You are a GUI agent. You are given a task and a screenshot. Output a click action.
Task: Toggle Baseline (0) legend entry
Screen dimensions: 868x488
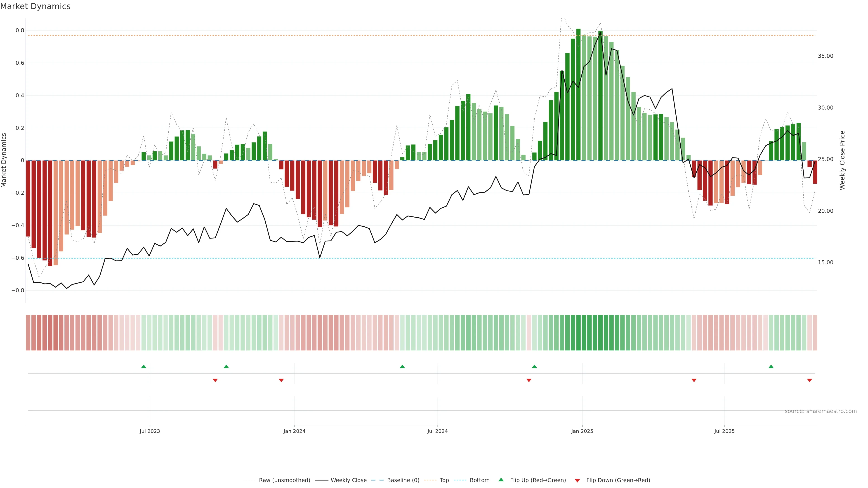403,480
